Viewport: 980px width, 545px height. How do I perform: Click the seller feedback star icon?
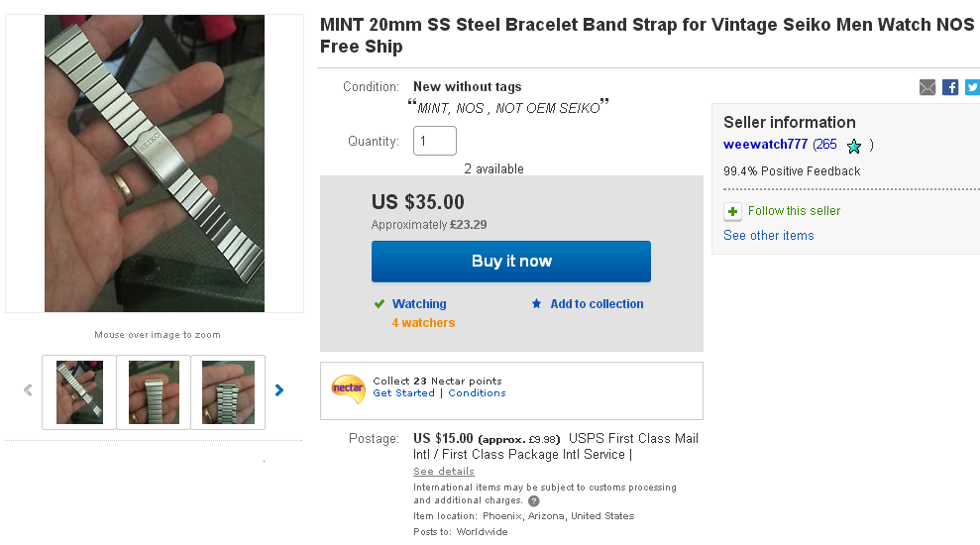point(854,146)
